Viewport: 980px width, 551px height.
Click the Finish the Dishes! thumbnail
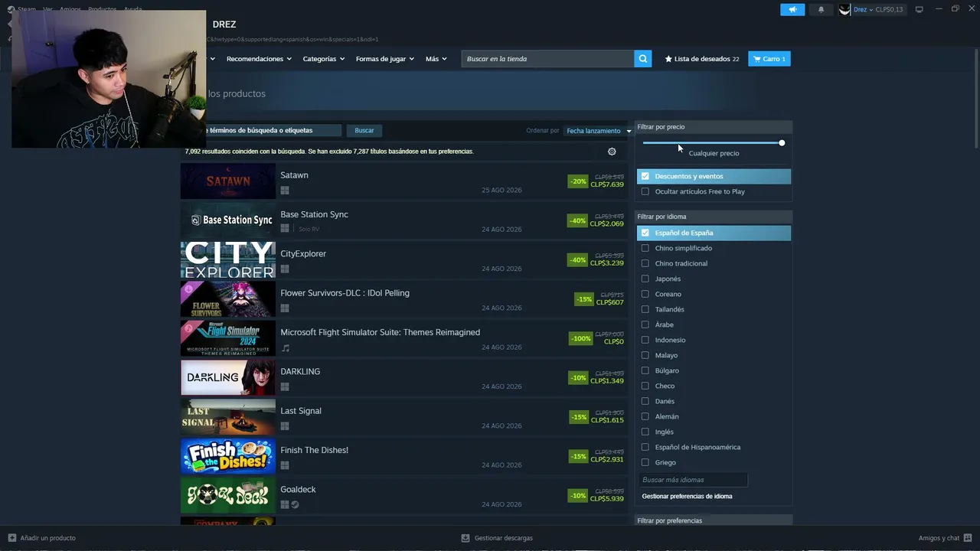click(x=228, y=457)
